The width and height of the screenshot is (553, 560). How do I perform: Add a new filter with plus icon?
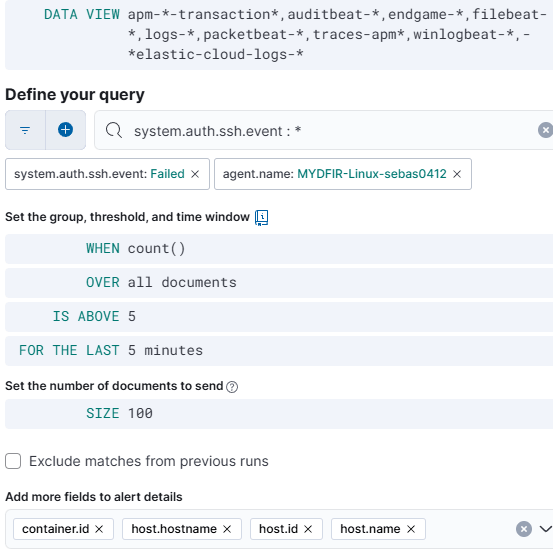[66, 130]
